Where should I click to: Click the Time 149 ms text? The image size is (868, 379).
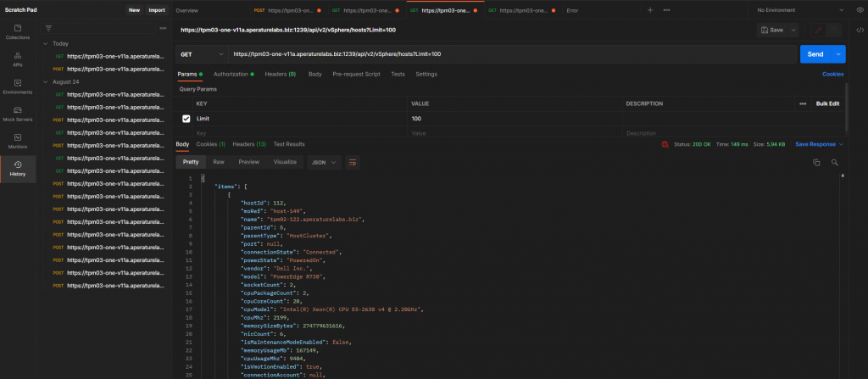pos(732,144)
